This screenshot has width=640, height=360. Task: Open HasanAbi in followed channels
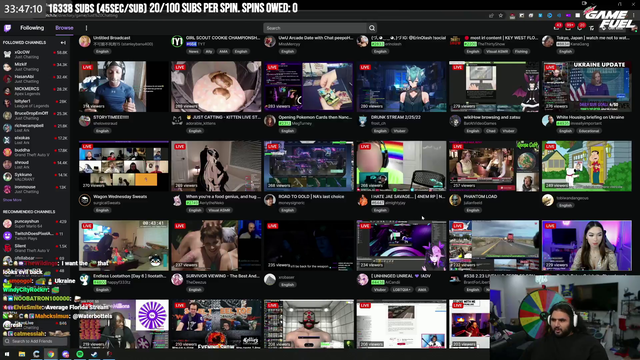[x=35, y=79]
